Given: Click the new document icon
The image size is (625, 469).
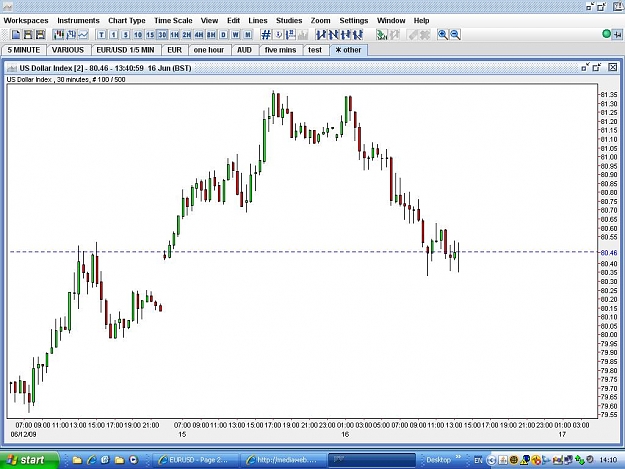Looking at the screenshot, I should [16, 35].
